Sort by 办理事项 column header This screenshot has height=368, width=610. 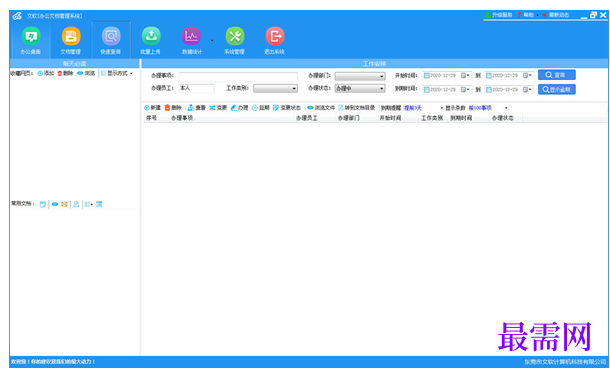point(231,118)
